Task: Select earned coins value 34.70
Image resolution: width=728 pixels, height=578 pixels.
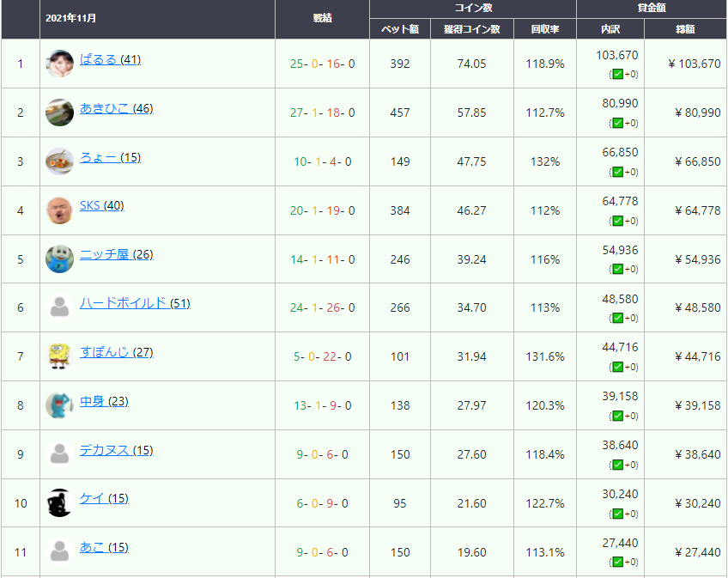Action: [x=471, y=307]
